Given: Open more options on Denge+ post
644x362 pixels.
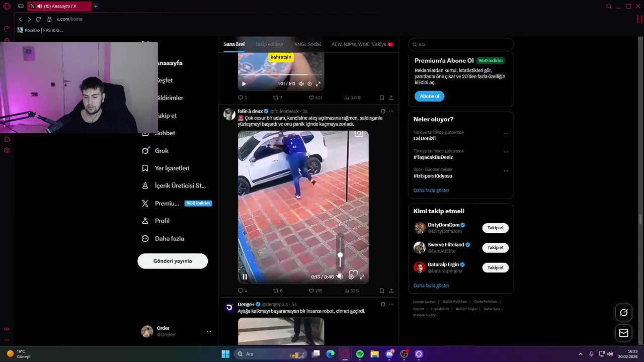Looking at the screenshot, I should coord(391,304).
